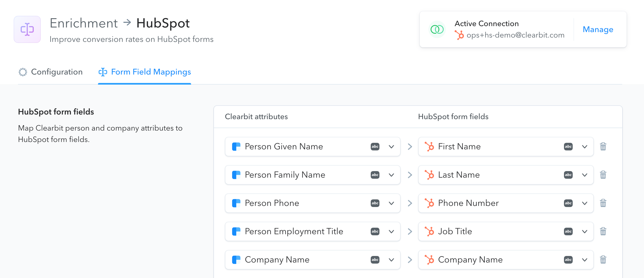Image resolution: width=644 pixels, height=278 pixels.
Task: Delete the Company Name mapping row
Action: tap(603, 260)
